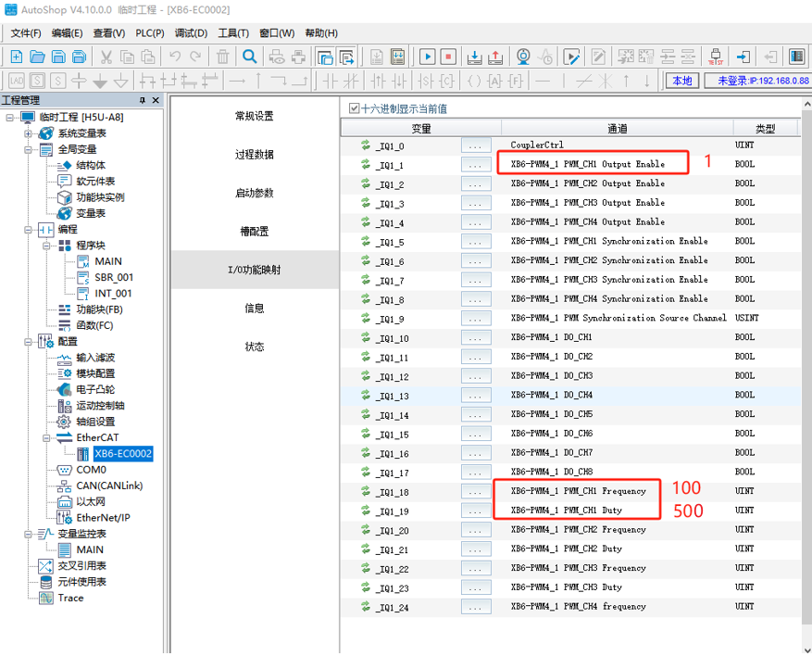The height and width of the screenshot is (656, 812).
Task: Click the Upload from PLC icon
Action: tap(495, 57)
